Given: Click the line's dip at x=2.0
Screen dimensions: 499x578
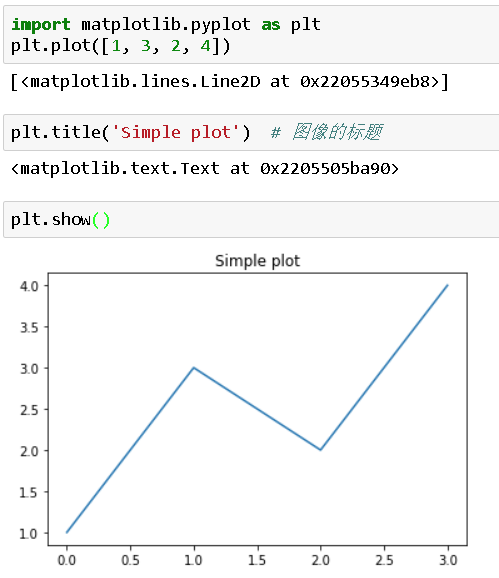Looking at the screenshot, I should tap(321, 450).
